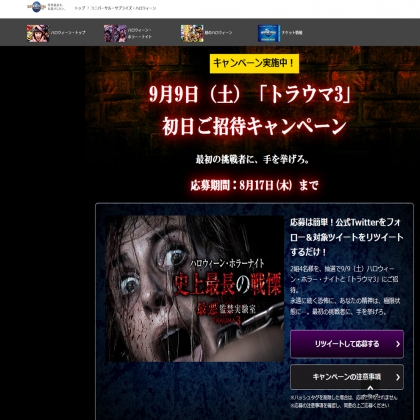The width and height of the screenshot is (420, 420).
Task: Click the 最初の挑戦者に、手を挙げろ。 tagline
Action: 252,159
